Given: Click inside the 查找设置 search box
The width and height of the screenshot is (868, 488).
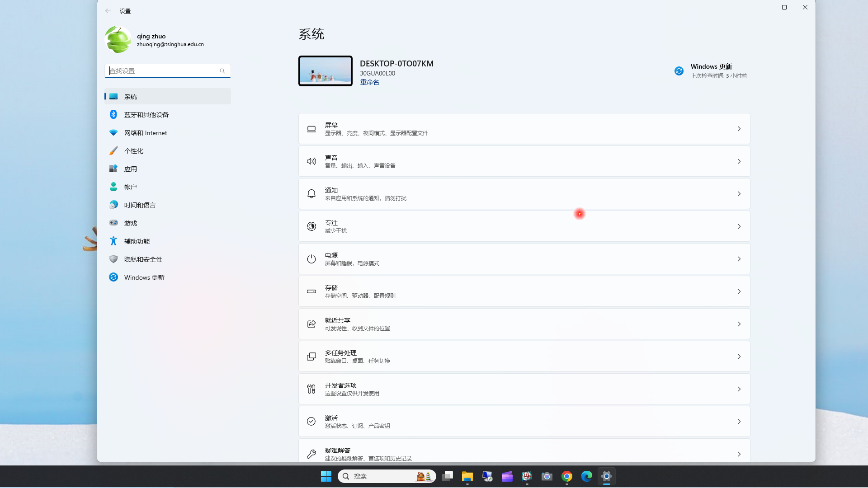Looking at the screenshot, I should click(167, 70).
